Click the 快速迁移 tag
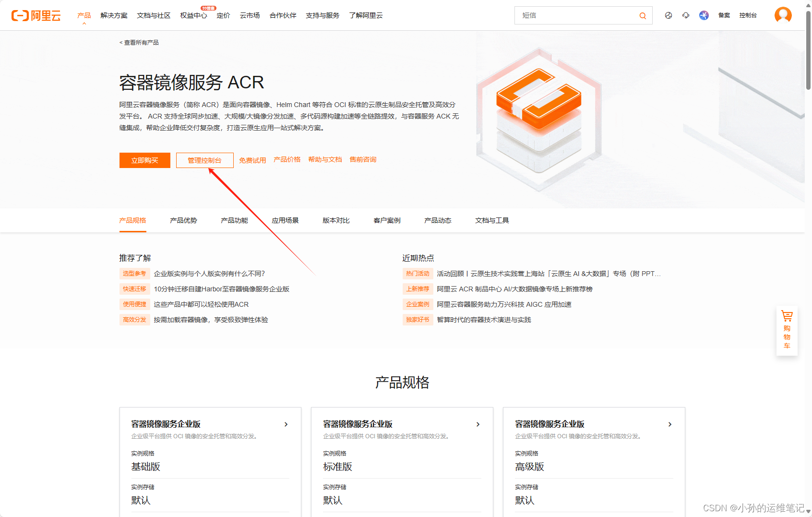 [x=134, y=289]
